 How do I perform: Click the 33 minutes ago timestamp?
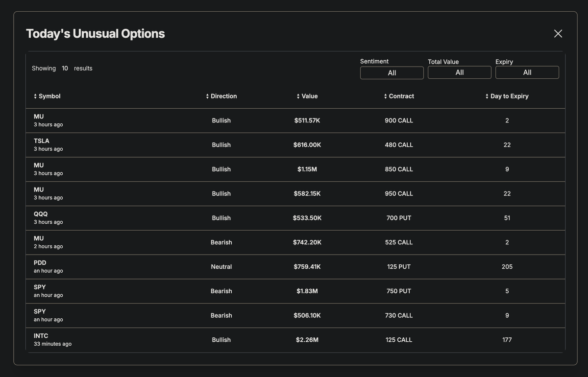[52, 344]
